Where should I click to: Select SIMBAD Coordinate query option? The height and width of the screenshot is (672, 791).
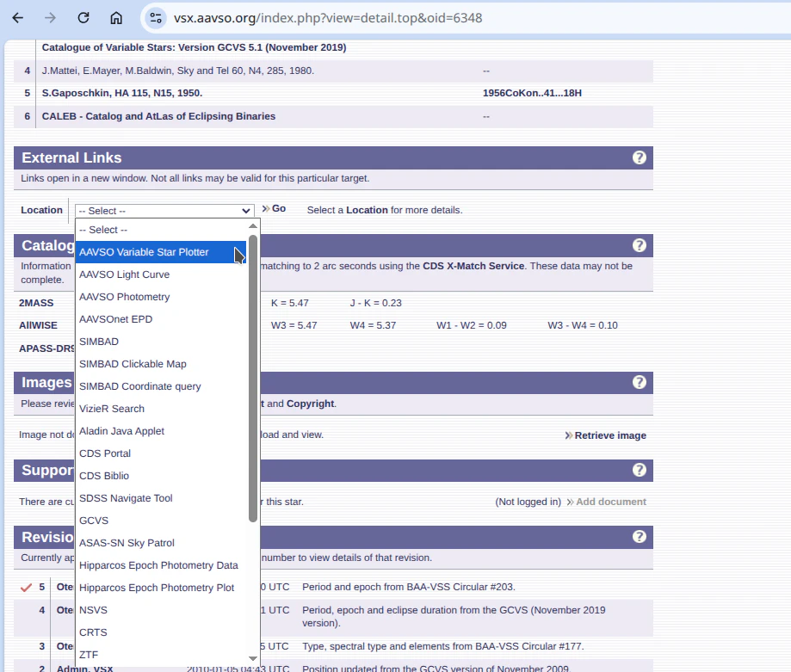pos(162,386)
